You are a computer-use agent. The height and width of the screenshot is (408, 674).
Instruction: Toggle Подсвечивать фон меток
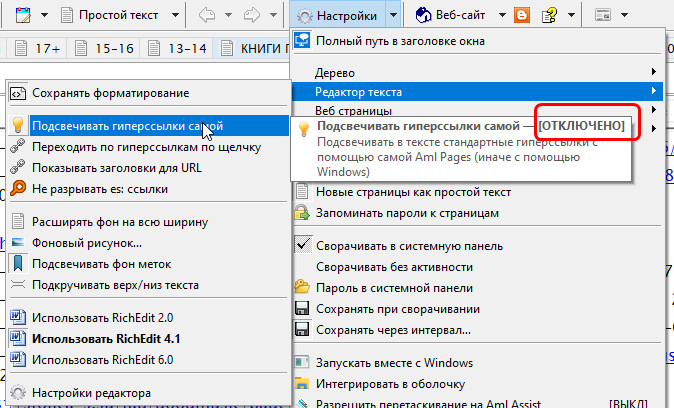(x=148, y=264)
